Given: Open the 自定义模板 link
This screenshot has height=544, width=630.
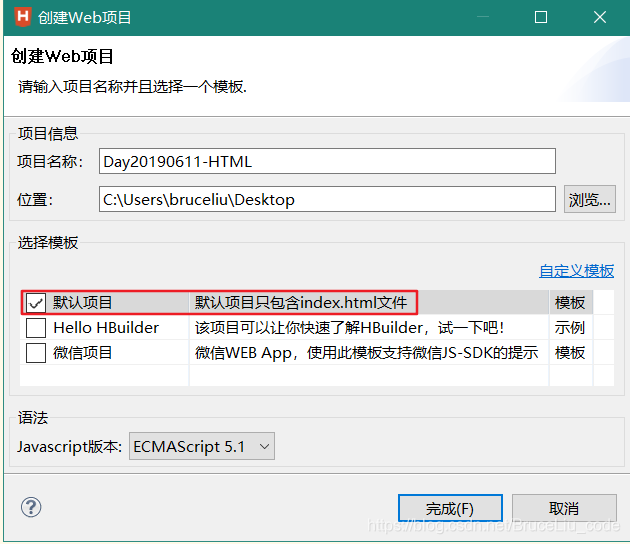Looking at the screenshot, I should (x=577, y=271).
